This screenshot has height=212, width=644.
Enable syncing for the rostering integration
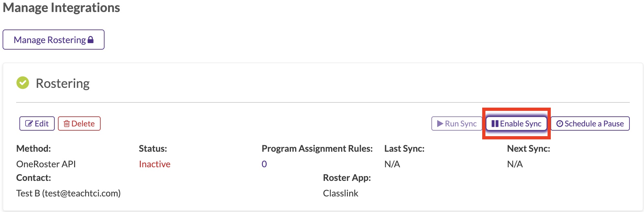point(516,123)
